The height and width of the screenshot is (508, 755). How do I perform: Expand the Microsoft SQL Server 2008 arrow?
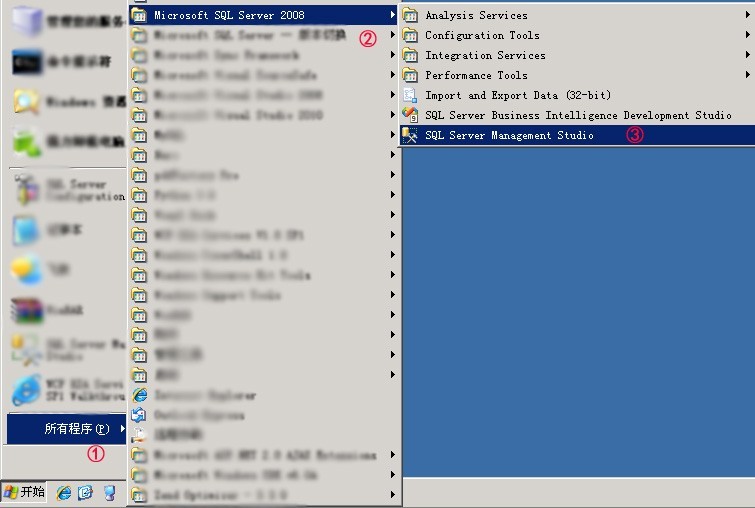(x=393, y=15)
